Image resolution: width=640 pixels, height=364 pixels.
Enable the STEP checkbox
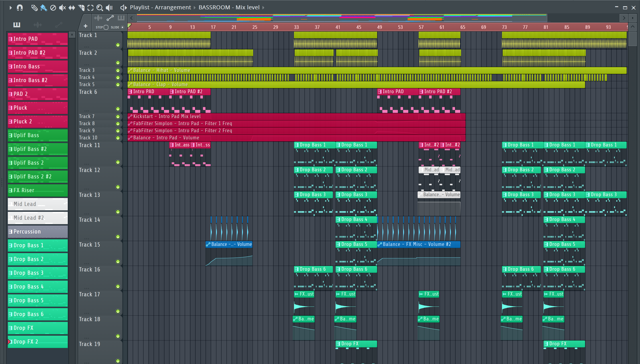tap(106, 27)
